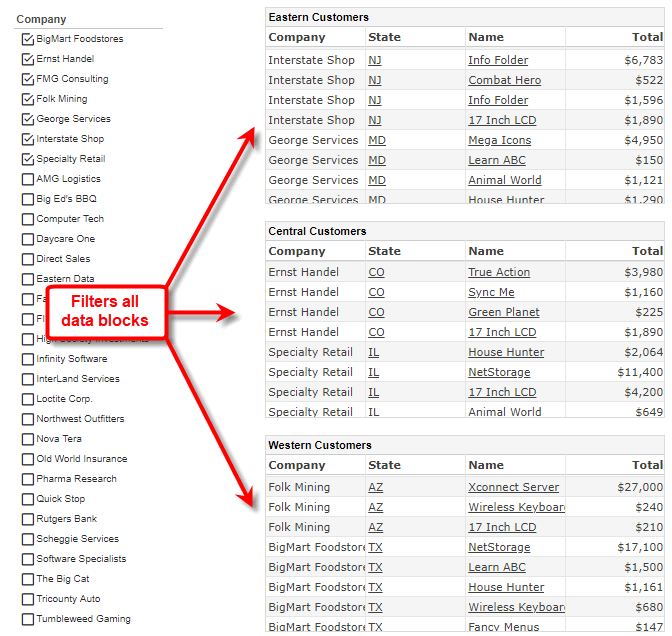Uncheck the Ernst Handel company filter
Image resolution: width=672 pixels, height=636 pixels.
27,59
